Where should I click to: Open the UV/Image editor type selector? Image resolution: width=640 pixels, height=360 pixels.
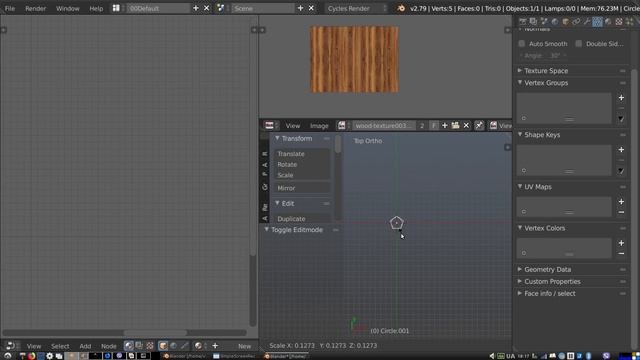(271, 125)
